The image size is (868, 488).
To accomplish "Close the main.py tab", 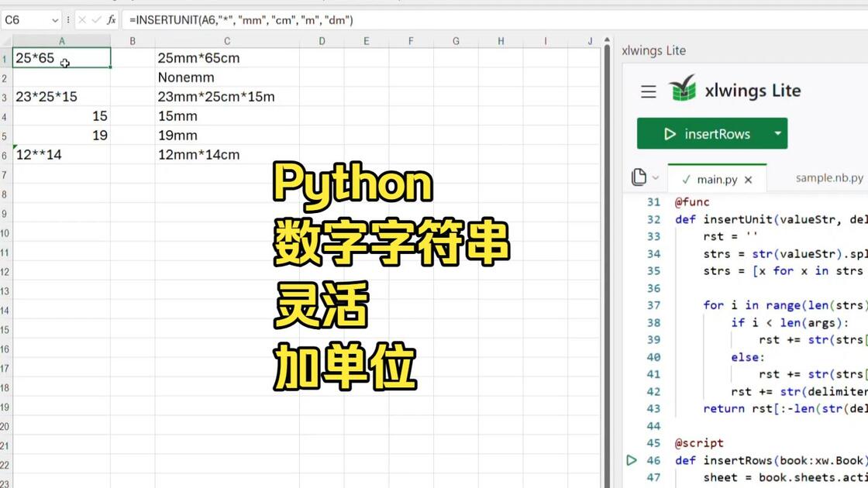I will [x=749, y=180].
